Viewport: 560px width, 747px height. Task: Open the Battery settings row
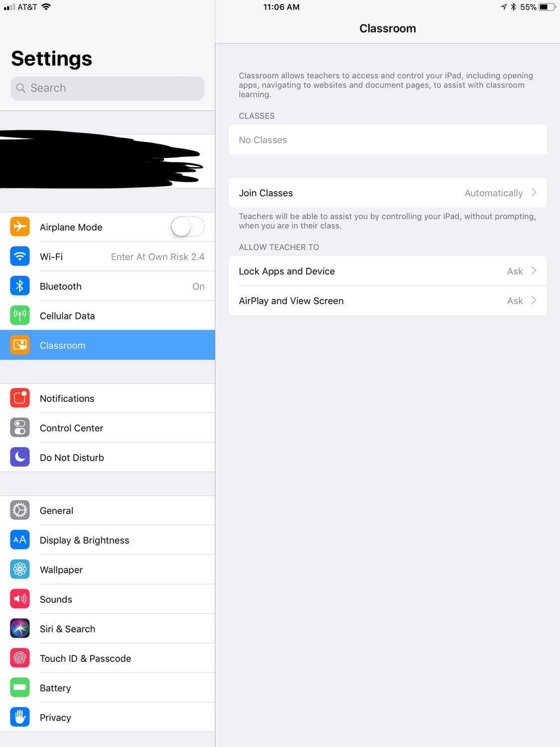coord(108,688)
